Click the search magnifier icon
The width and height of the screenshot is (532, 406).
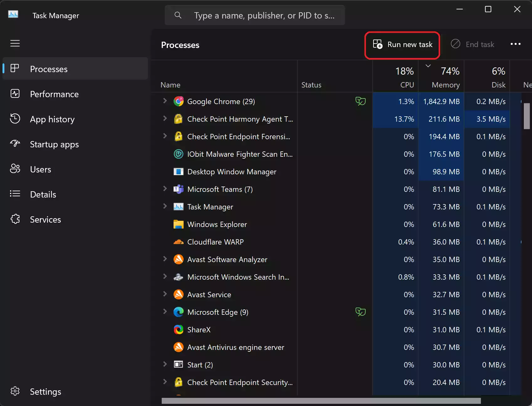178,15
